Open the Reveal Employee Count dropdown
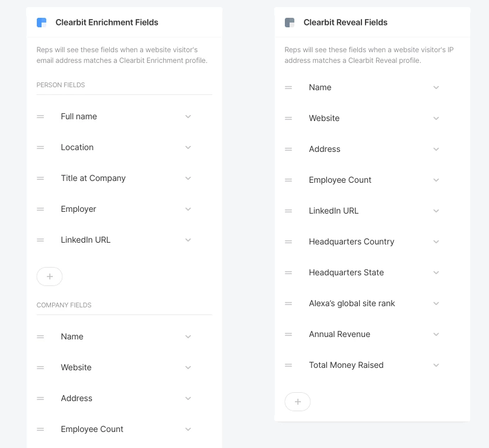Screen dimensions: 489x448 436,180
